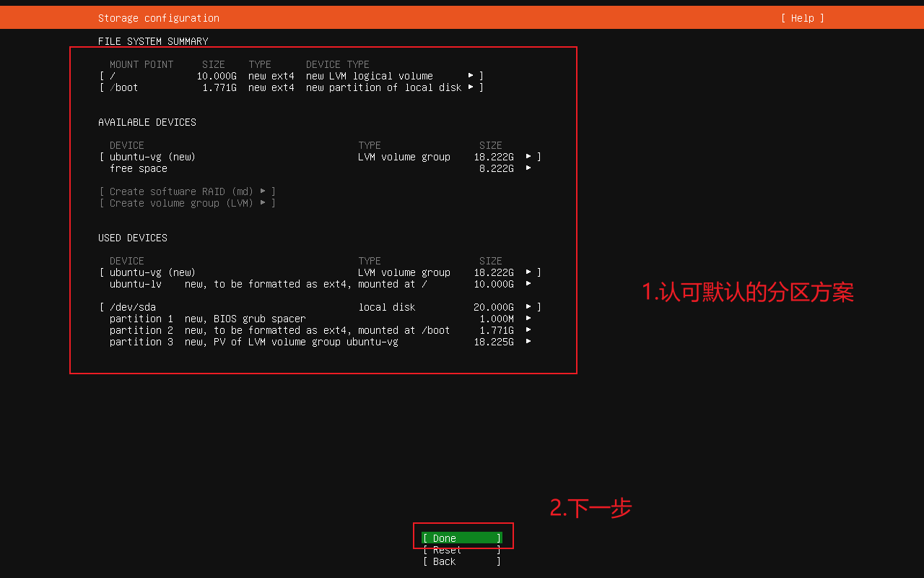
Task: Click the 20.000G size of /dev/sda
Action: (x=494, y=307)
